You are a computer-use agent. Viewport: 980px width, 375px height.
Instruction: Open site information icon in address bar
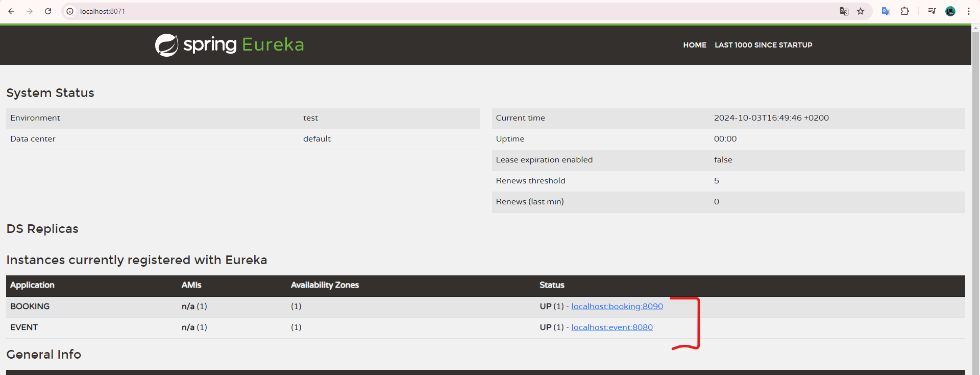pos(70,11)
